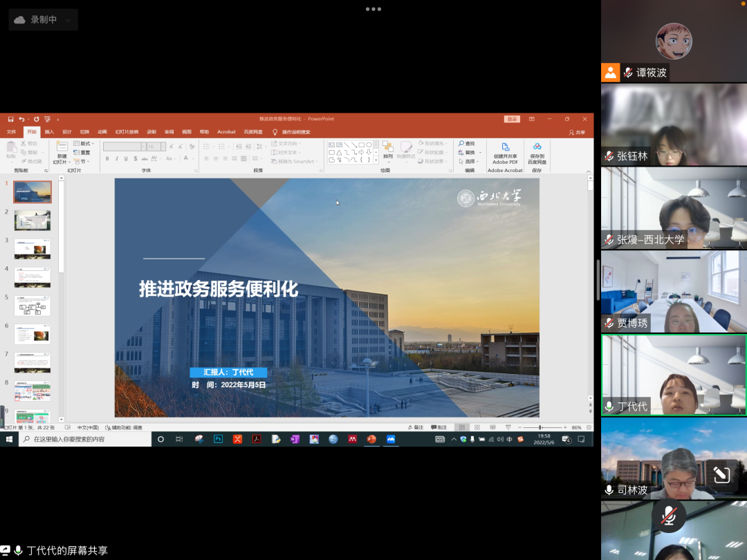
Task: Open the Layout (版式) dropdown
Action: (x=84, y=143)
